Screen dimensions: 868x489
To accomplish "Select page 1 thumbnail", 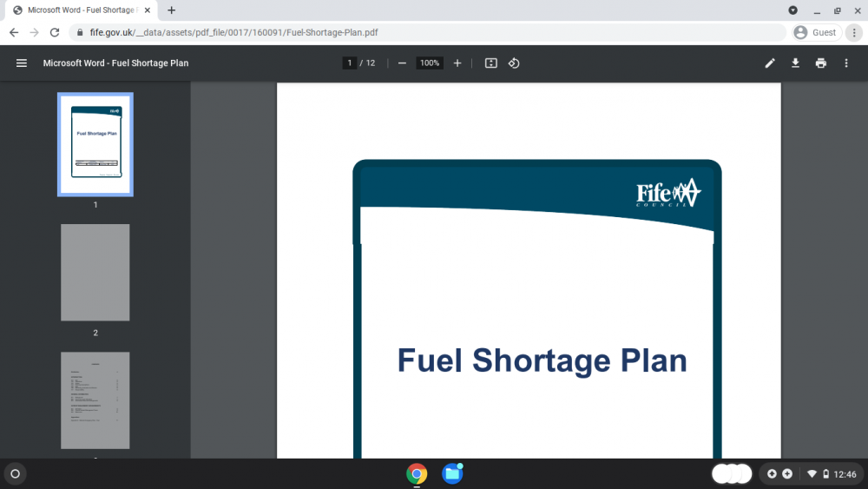I will 95,144.
